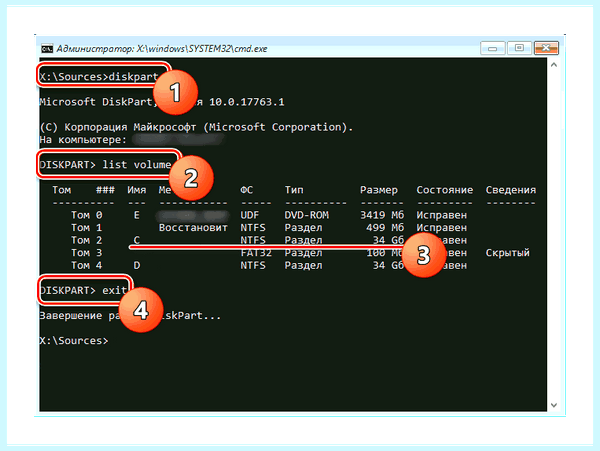Click the Скрытый label on Том 3
Screen dimensions: 600x451
pos(507,253)
